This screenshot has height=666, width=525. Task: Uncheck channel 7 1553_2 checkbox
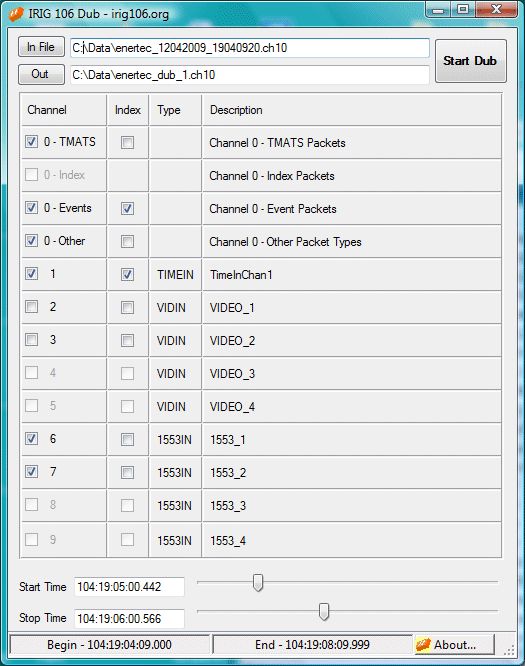[x=31, y=471]
